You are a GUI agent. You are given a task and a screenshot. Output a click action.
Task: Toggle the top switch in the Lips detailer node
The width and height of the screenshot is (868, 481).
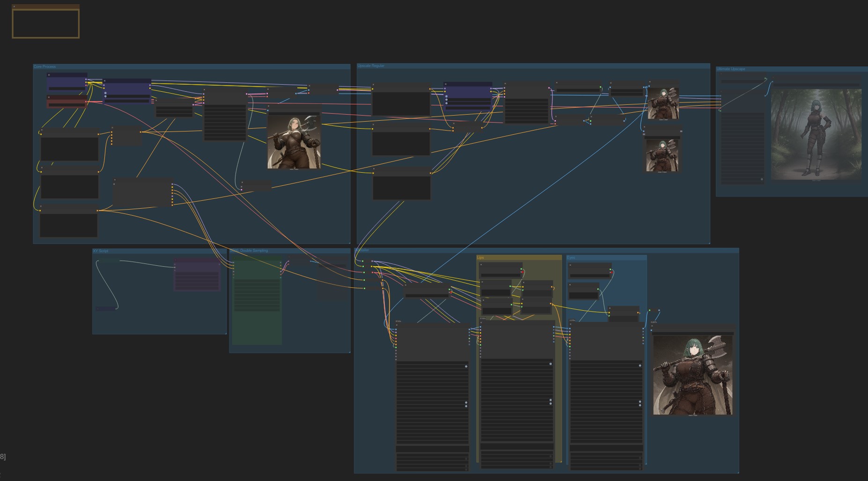click(551, 364)
